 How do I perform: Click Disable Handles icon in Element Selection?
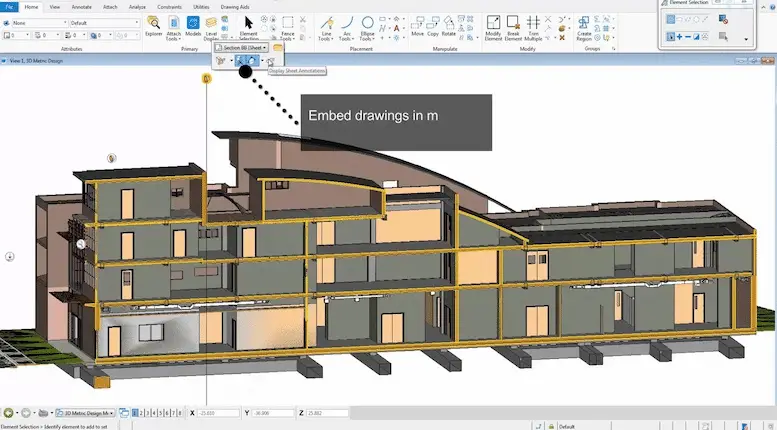(x=723, y=19)
